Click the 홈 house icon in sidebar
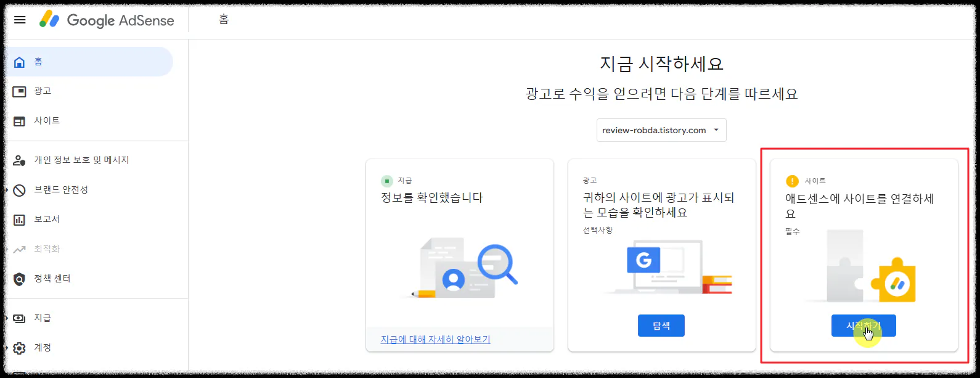This screenshot has width=980, height=378. (20, 62)
